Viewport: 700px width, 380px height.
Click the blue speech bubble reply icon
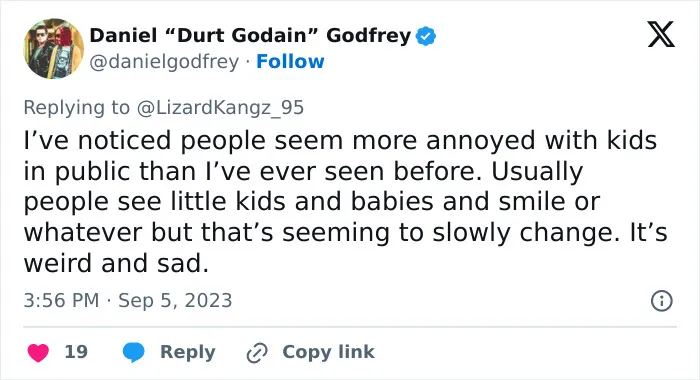[x=133, y=352]
